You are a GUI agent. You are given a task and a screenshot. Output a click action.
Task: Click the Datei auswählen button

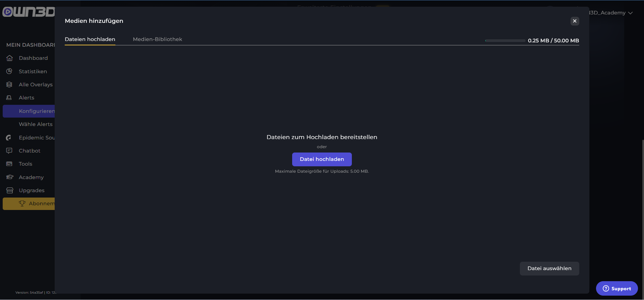(x=549, y=268)
